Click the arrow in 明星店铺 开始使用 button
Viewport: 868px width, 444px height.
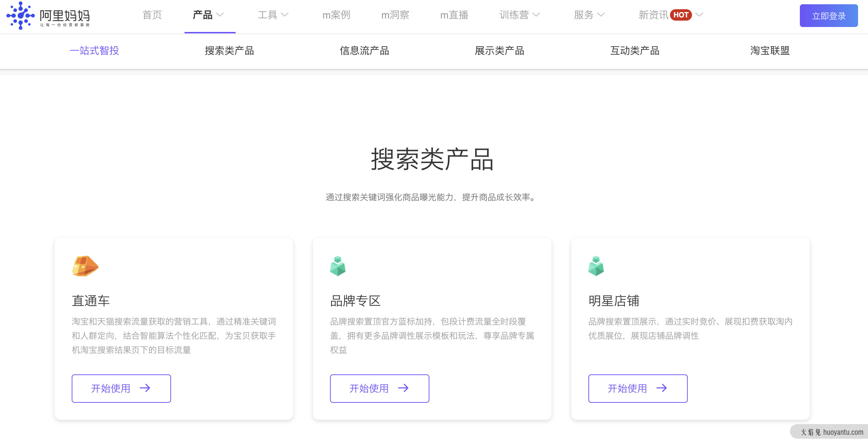pyautogui.click(x=662, y=388)
